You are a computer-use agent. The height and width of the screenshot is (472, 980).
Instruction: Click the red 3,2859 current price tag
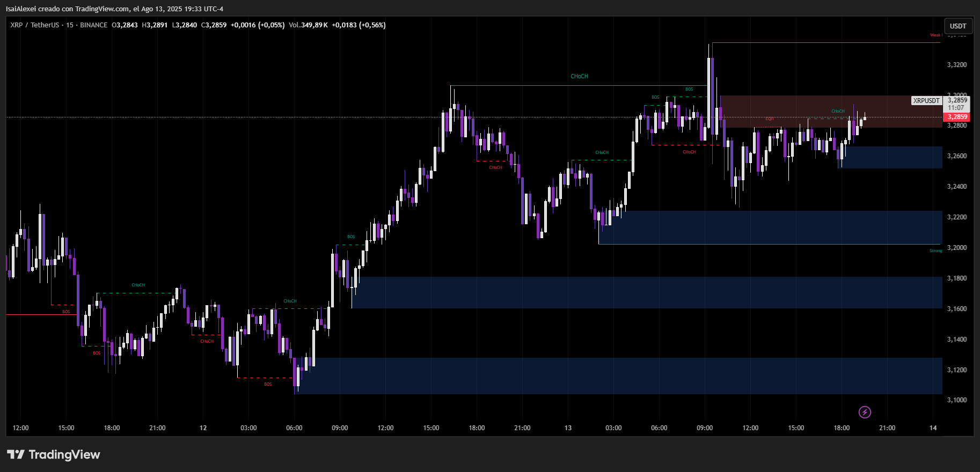pos(957,117)
